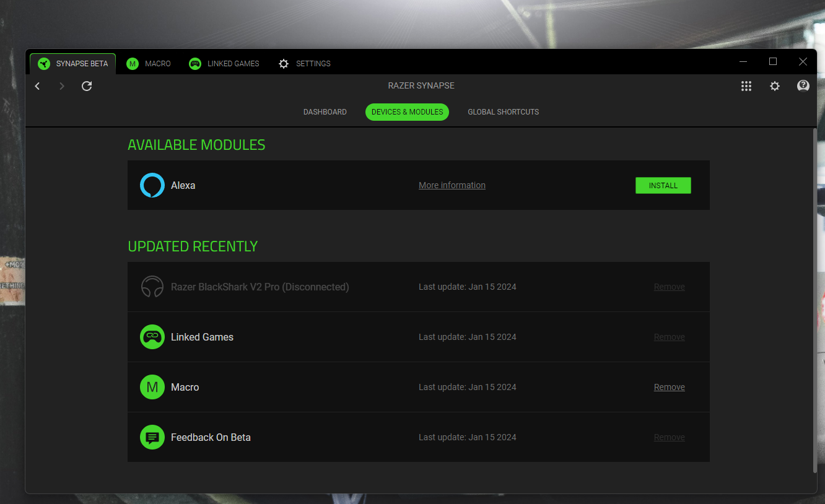Click the BlackShark V2 Pro headset icon
The height and width of the screenshot is (504, 825).
(x=152, y=287)
